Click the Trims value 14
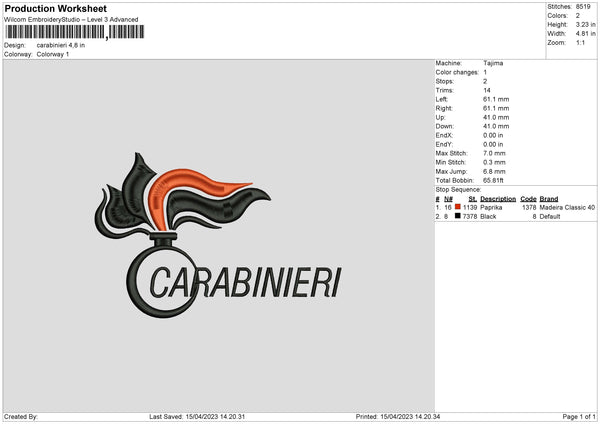The width and height of the screenshot is (600, 424). tap(487, 90)
